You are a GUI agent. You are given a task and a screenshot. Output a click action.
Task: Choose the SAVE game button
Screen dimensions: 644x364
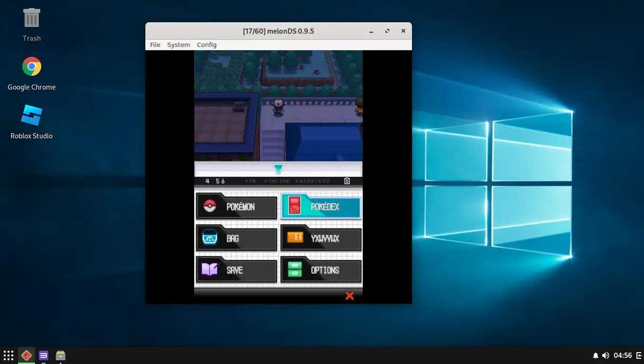point(236,270)
